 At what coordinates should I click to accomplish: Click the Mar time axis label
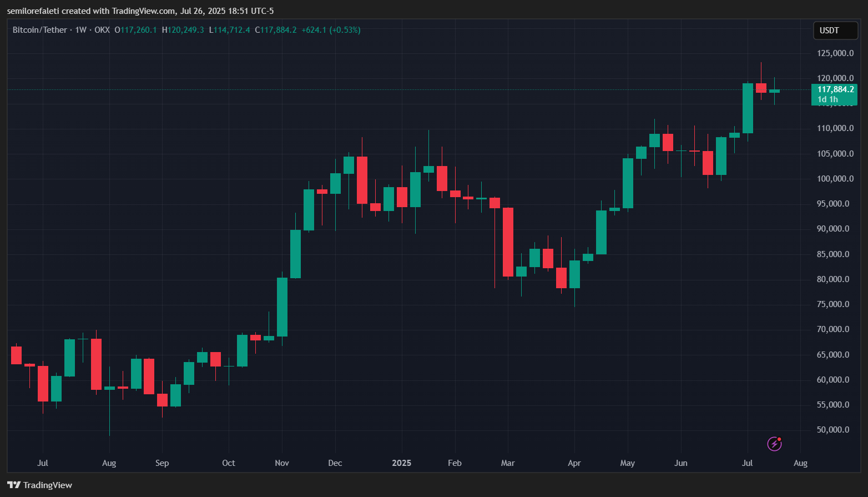click(508, 463)
